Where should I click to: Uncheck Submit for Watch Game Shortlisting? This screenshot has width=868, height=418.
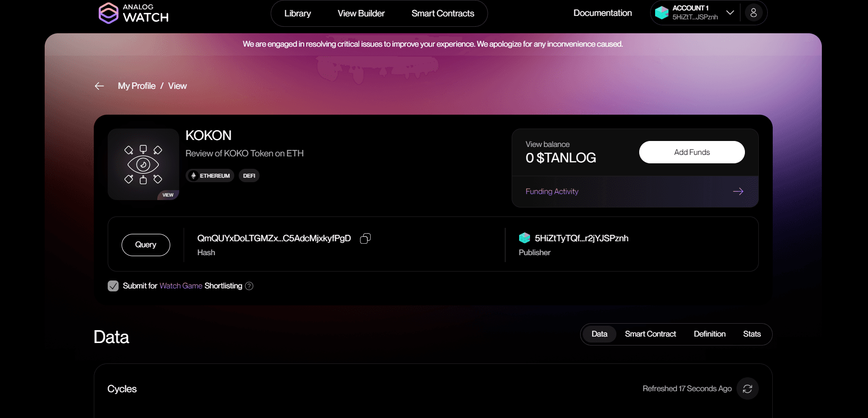(113, 286)
